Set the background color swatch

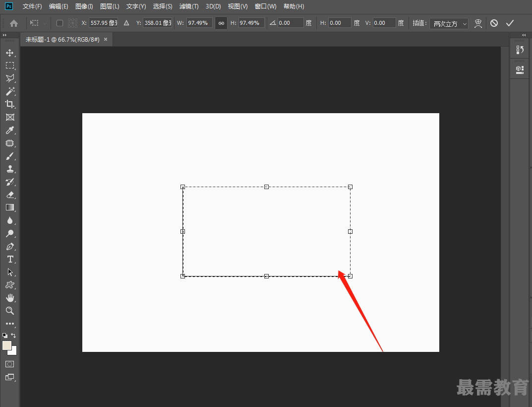coord(13,351)
